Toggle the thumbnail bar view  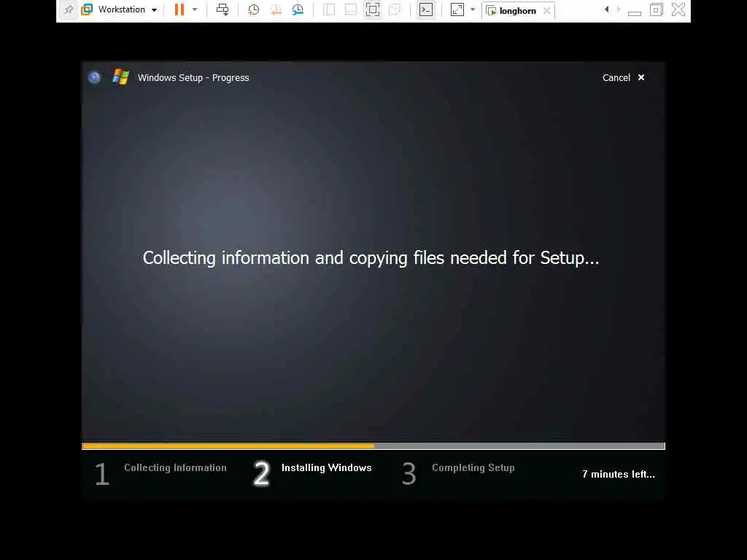[x=351, y=9]
